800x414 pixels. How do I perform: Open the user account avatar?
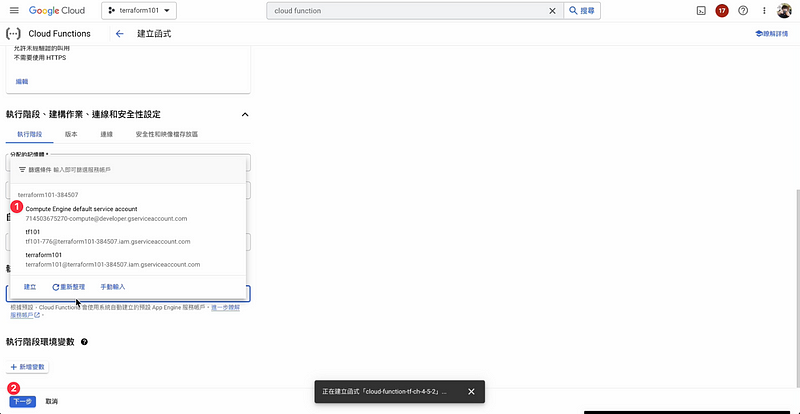(784, 11)
